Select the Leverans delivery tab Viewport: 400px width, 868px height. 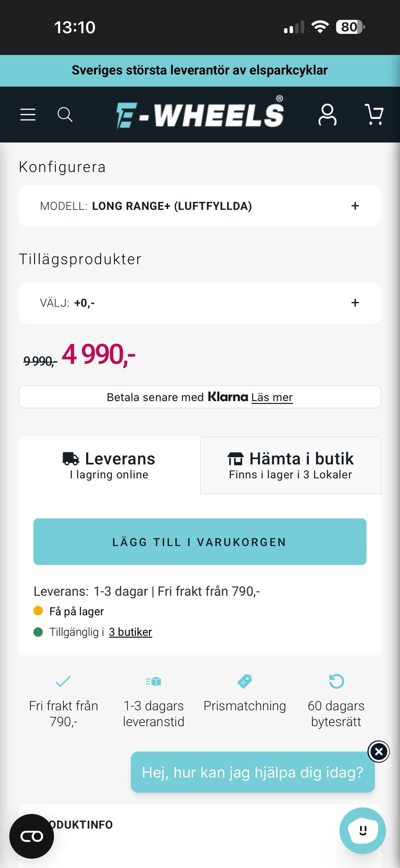coord(109,465)
